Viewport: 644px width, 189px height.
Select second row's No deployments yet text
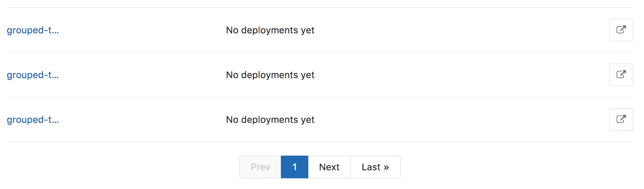click(270, 75)
